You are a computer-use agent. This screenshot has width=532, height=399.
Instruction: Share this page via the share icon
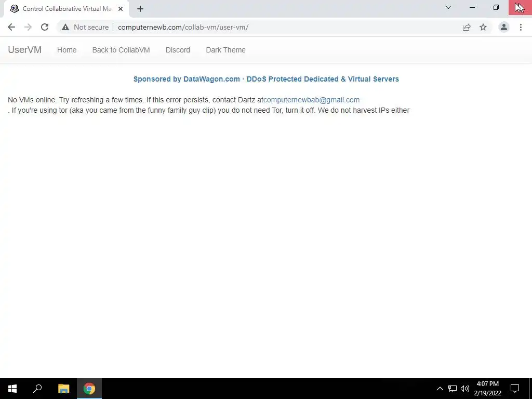[x=467, y=27]
